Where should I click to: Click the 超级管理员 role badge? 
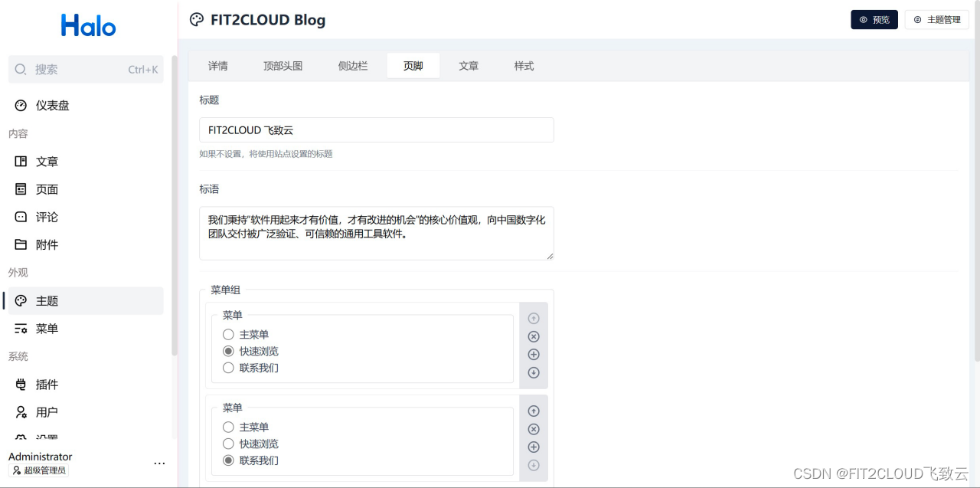pos(38,470)
